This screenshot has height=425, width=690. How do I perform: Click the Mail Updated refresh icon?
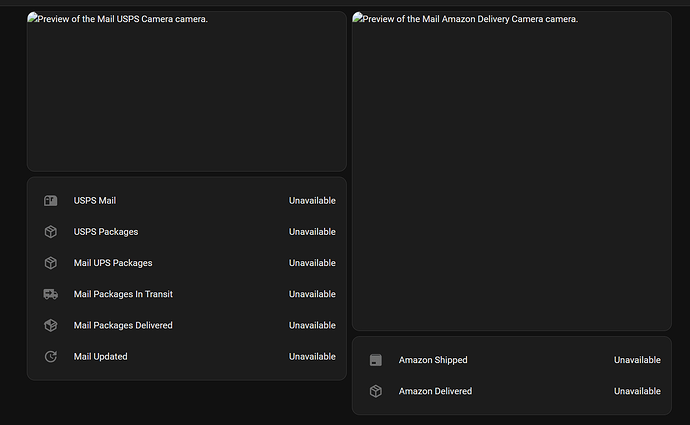[x=51, y=357]
